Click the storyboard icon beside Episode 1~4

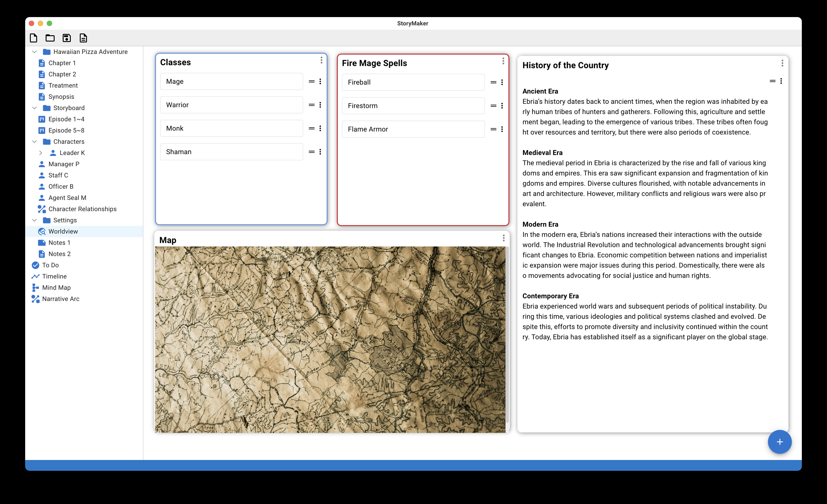click(x=42, y=119)
